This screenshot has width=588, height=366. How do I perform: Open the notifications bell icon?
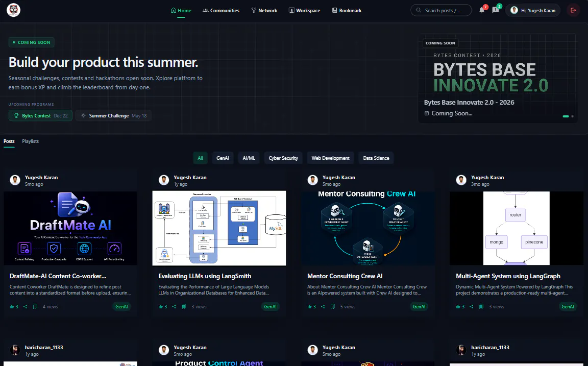(x=482, y=11)
